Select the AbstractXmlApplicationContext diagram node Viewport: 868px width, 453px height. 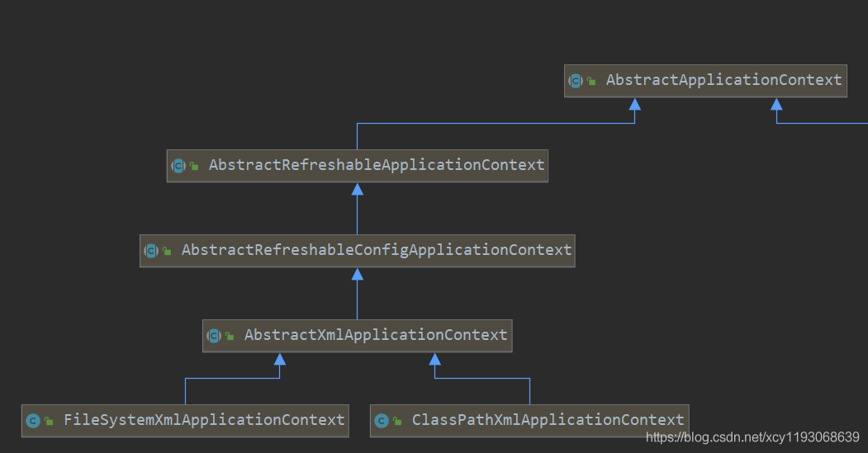(x=376, y=335)
